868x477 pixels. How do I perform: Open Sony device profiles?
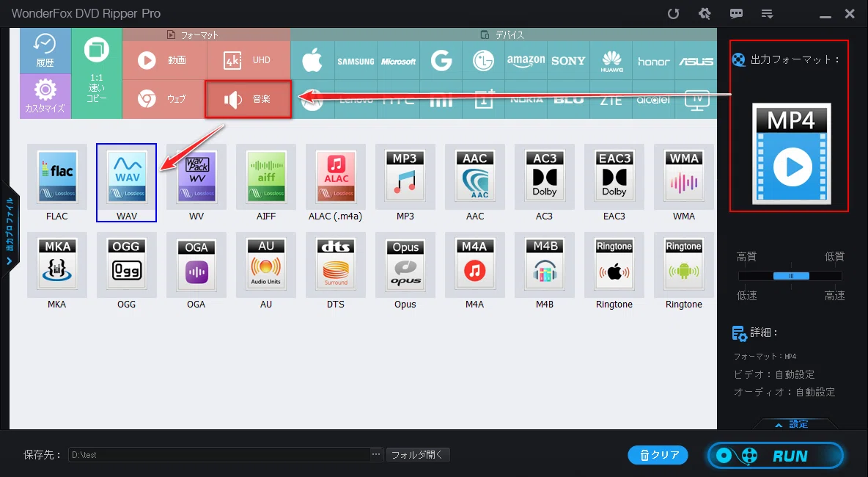568,60
